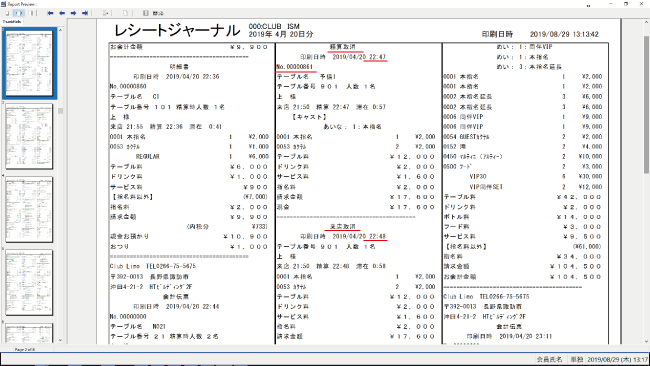Click the Report Preview window icon
This screenshot has width=650, height=366.
coord(3,4)
